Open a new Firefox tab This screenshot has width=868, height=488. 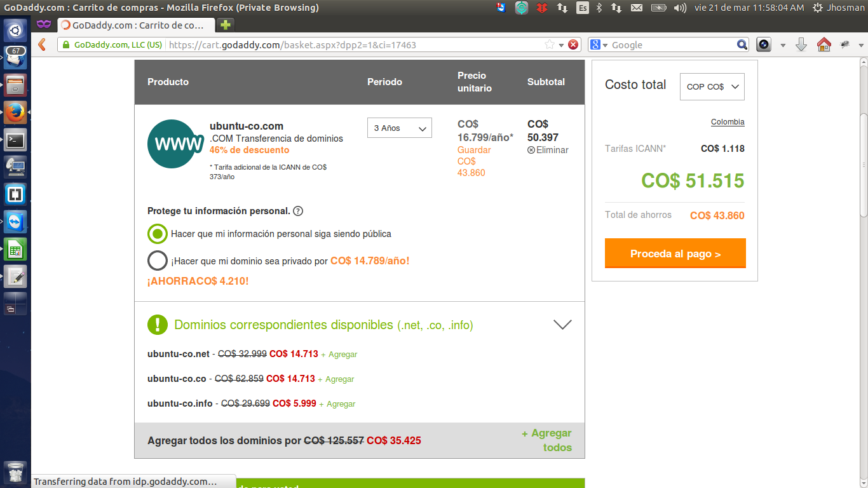[x=225, y=25]
